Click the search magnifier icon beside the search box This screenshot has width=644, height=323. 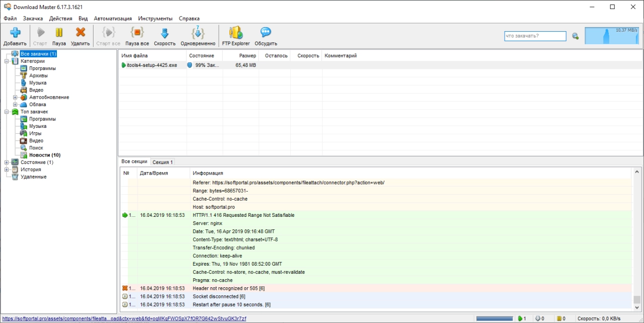pyautogui.click(x=576, y=36)
